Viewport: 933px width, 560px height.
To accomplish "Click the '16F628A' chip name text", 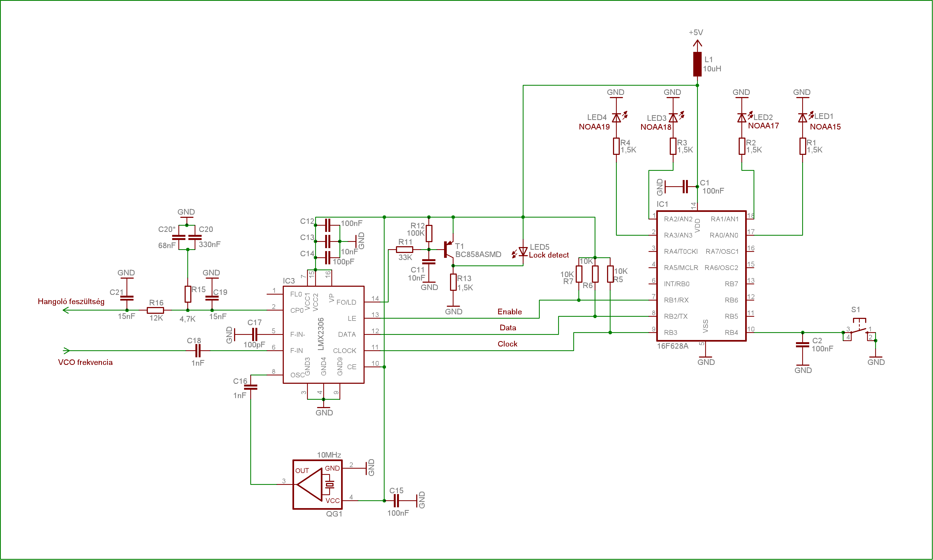I will click(673, 346).
